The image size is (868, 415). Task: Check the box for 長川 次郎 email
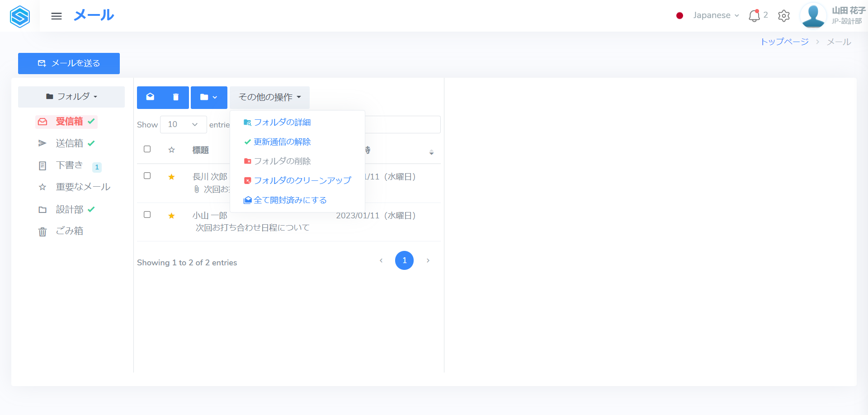[x=147, y=176]
